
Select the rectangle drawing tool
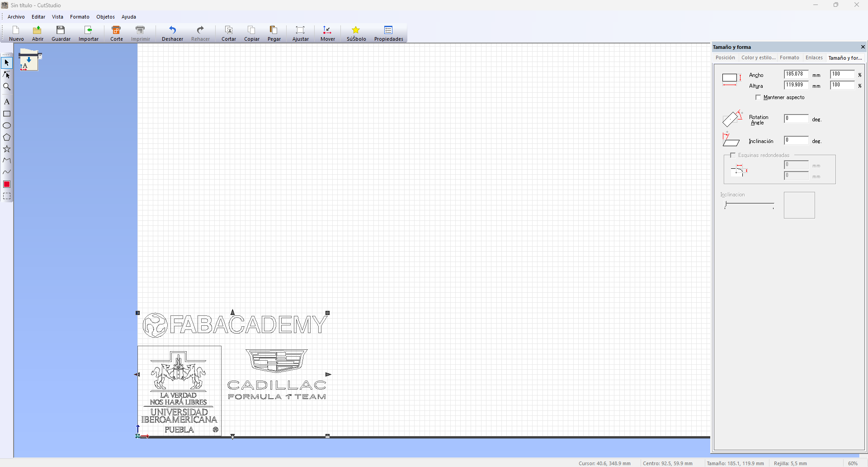[x=7, y=114]
